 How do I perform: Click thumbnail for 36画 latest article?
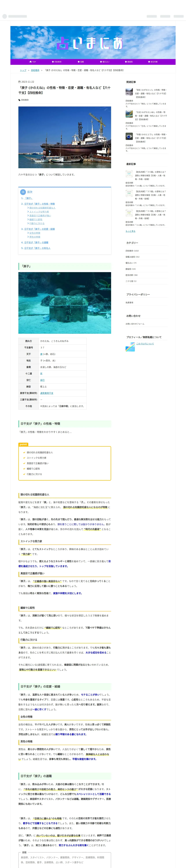(x=129, y=174)
